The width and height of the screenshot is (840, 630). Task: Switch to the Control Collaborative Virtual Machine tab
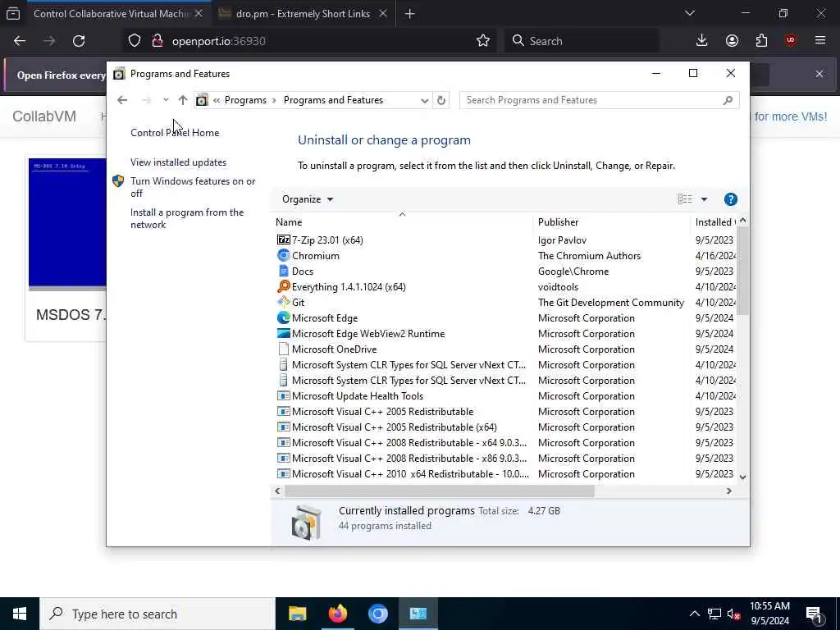[109, 14]
